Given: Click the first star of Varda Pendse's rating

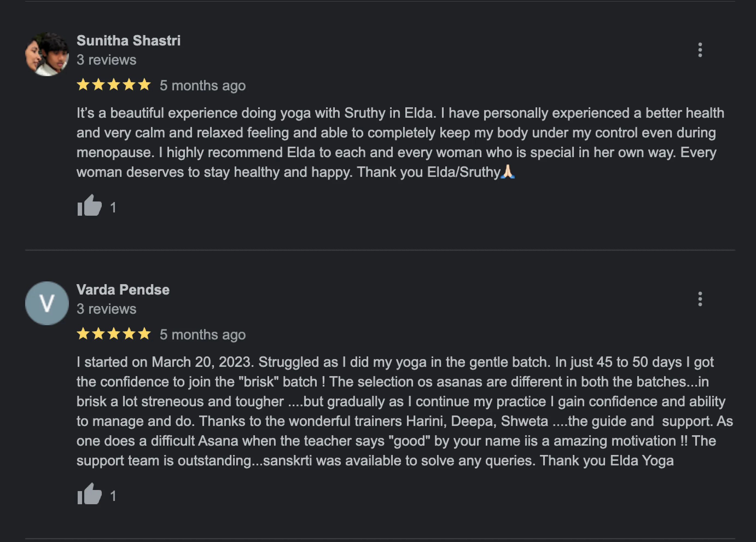Looking at the screenshot, I should (x=83, y=333).
